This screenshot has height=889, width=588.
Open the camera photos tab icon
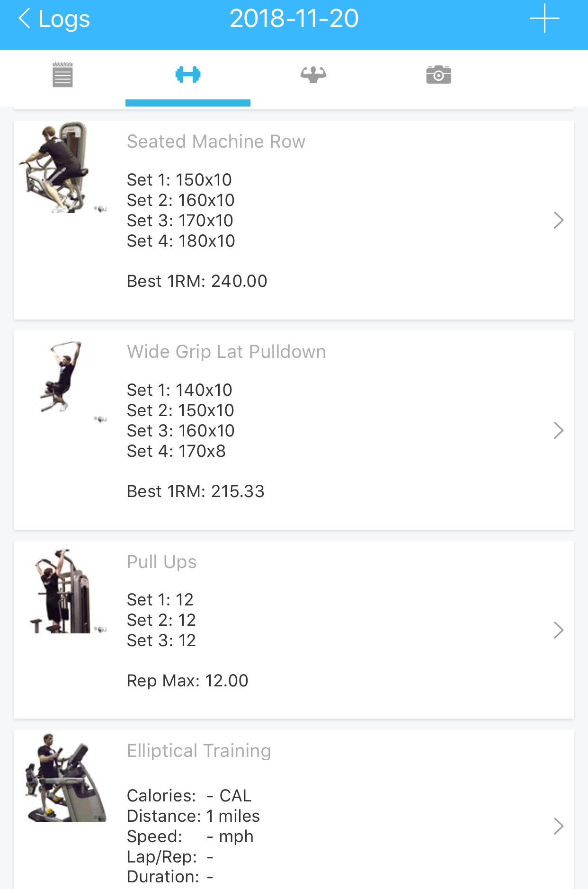(x=438, y=75)
